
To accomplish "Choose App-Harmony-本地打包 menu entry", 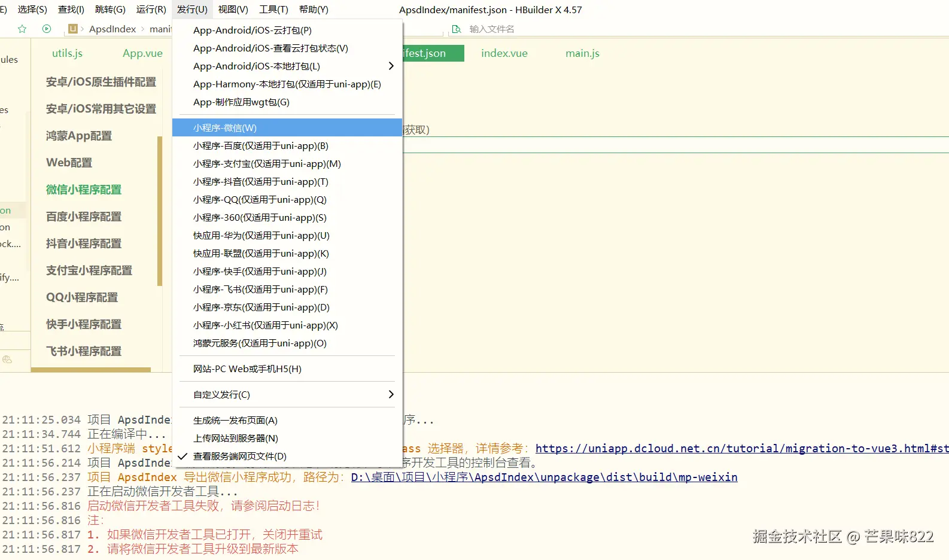I will [x=287, y=84].
